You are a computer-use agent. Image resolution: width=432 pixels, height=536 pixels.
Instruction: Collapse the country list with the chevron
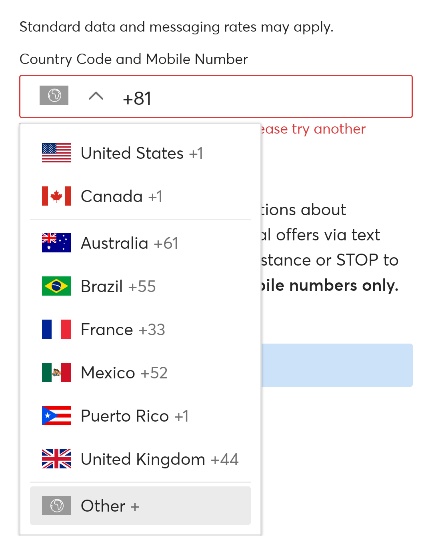pos(96,97)
